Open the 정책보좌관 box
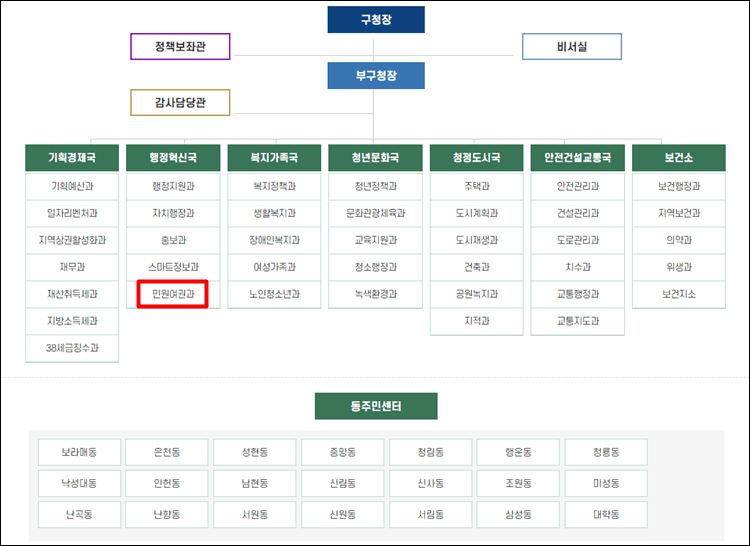This screenshot has height=546, width=750. (x=180, y=46)
